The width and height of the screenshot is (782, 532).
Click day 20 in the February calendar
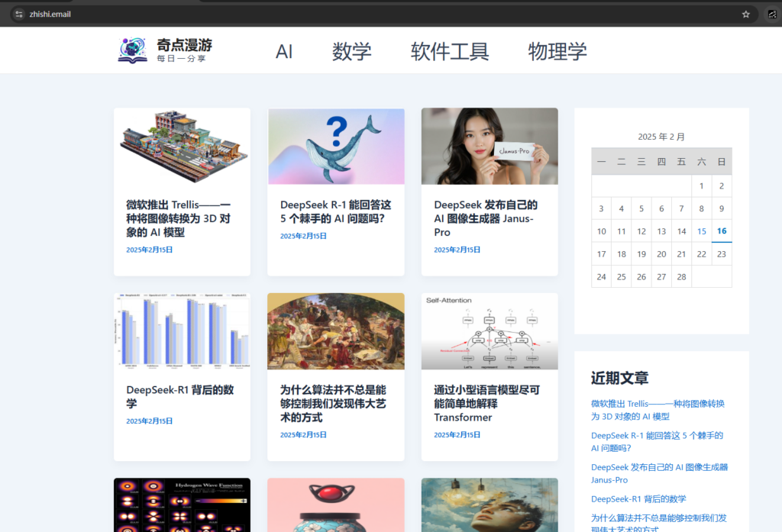click(x=661, y=254)
